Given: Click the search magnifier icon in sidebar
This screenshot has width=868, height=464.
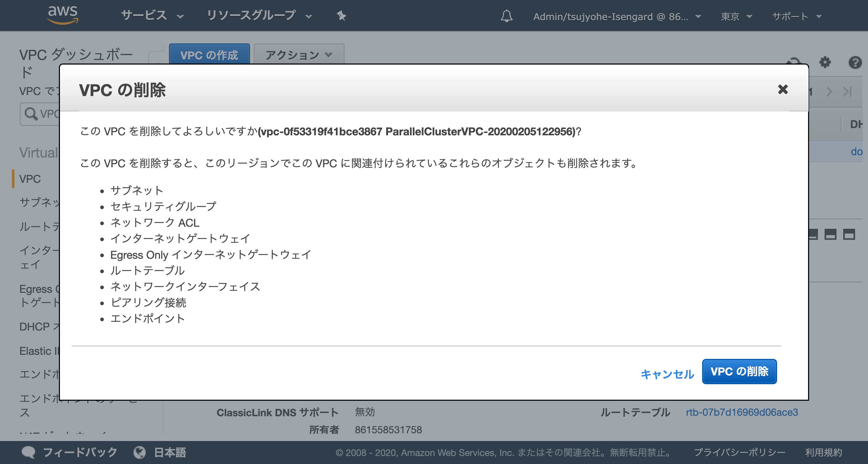Looking at the screenshot, I should pyautogui.click(x=31, y=114).
